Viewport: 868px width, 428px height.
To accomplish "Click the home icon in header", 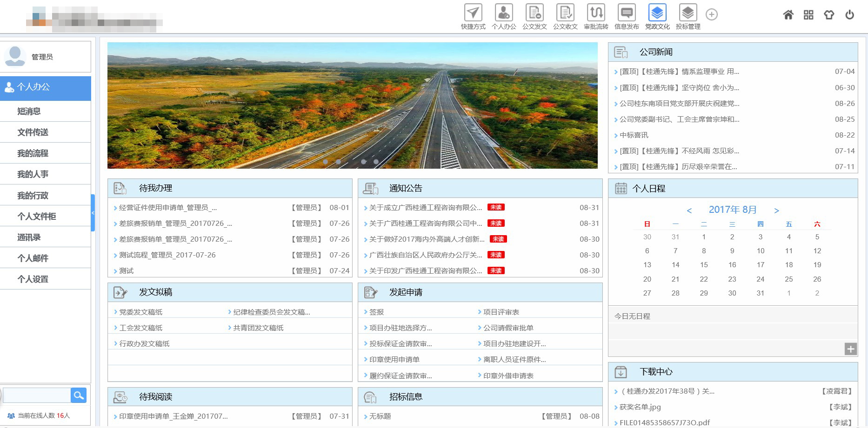I will (x=788, y=15).
